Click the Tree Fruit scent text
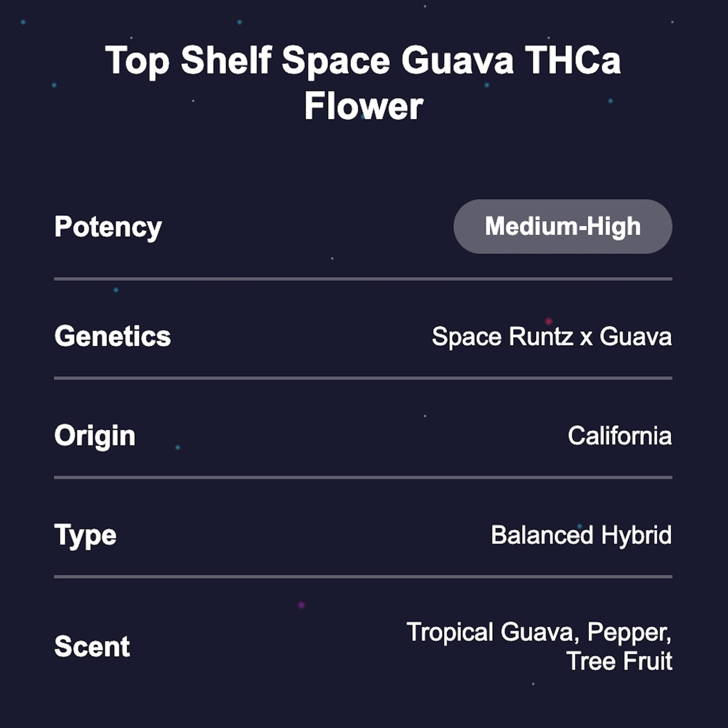728x728 pixels. [x=619, y=661]
